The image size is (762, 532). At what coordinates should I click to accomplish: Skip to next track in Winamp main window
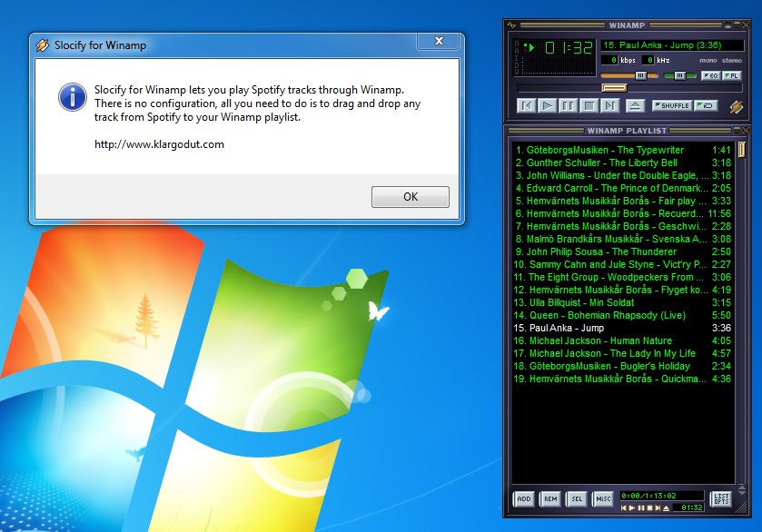pos(610,105)
